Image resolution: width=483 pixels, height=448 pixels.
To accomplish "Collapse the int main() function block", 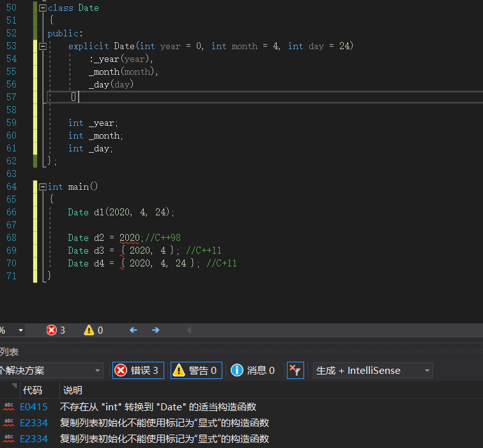I will tap(43, 187).
